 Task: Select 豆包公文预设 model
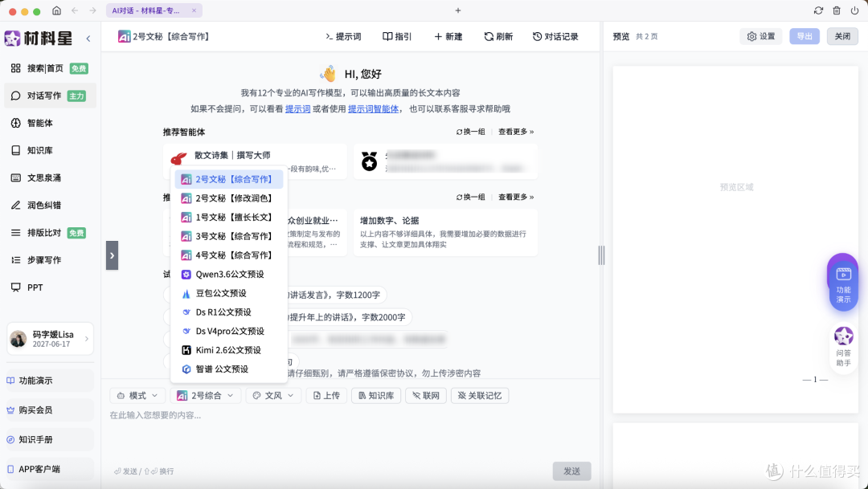[x=228, y=293]
